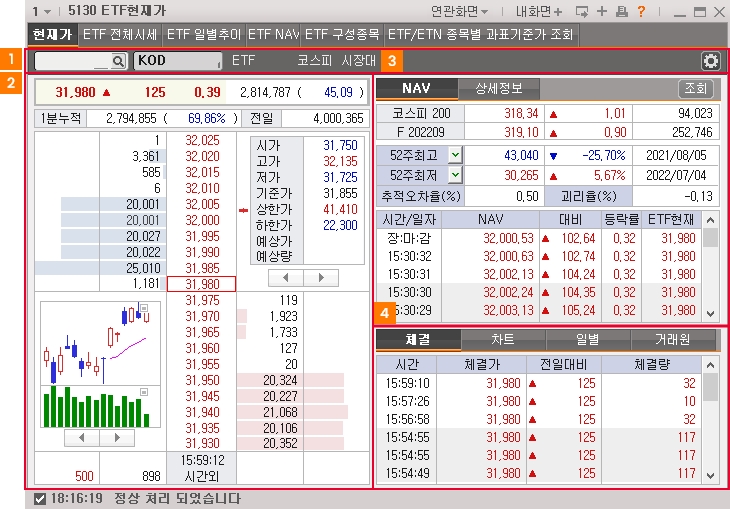Click the 체결량 column header
The height and width of the screenshot is (509, 730).
tap(651, 365)
